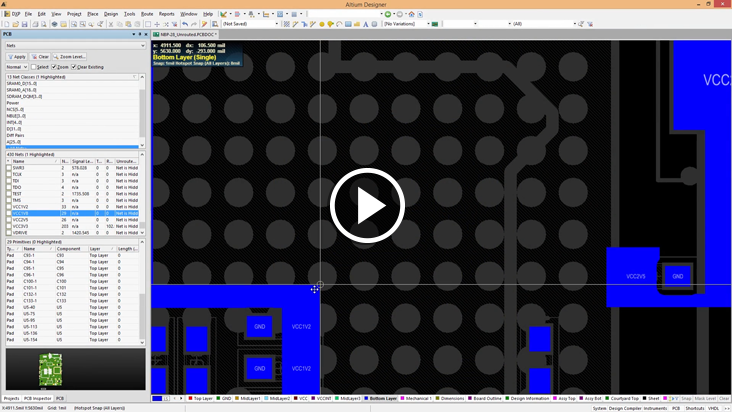Play the video overlay
Image resolution: width=732 pixels, height=412 pixels.
click(366, 206)
